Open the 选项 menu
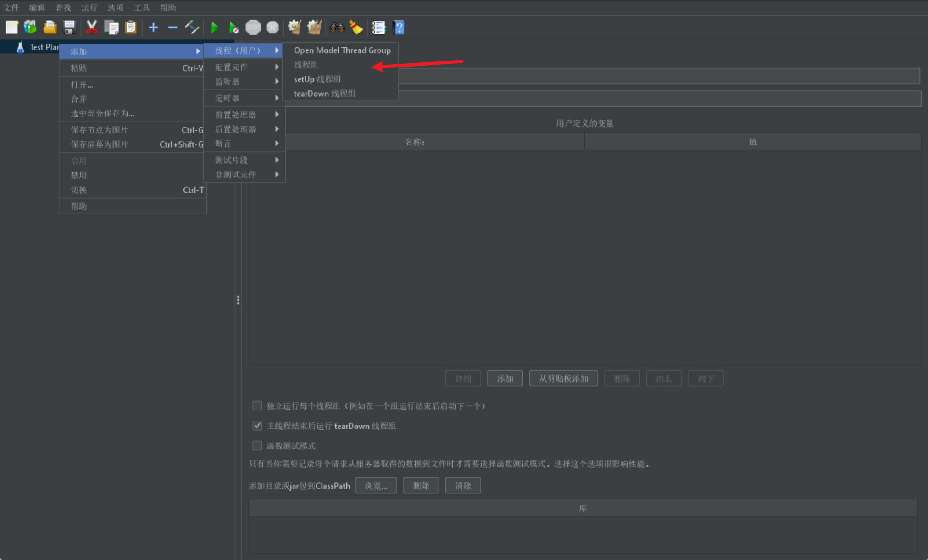 [116, 7]
